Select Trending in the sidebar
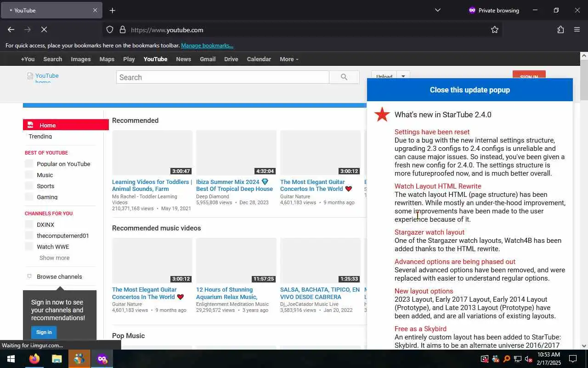 pyautogui.click(x=40, y=136)
